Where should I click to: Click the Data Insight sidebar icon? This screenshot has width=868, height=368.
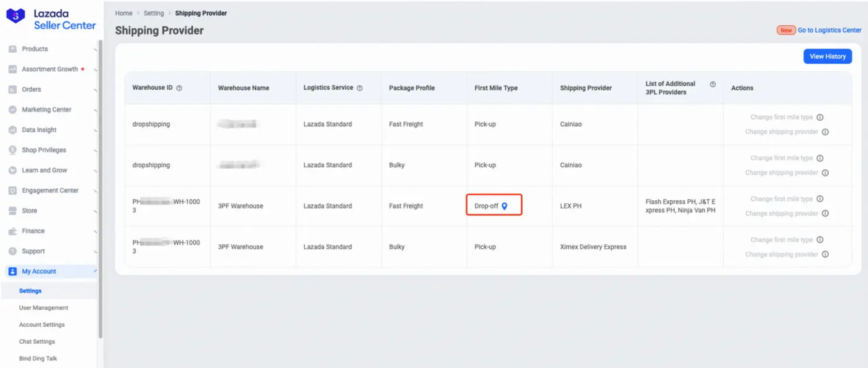pyautogui.click(x=13, y=130)
